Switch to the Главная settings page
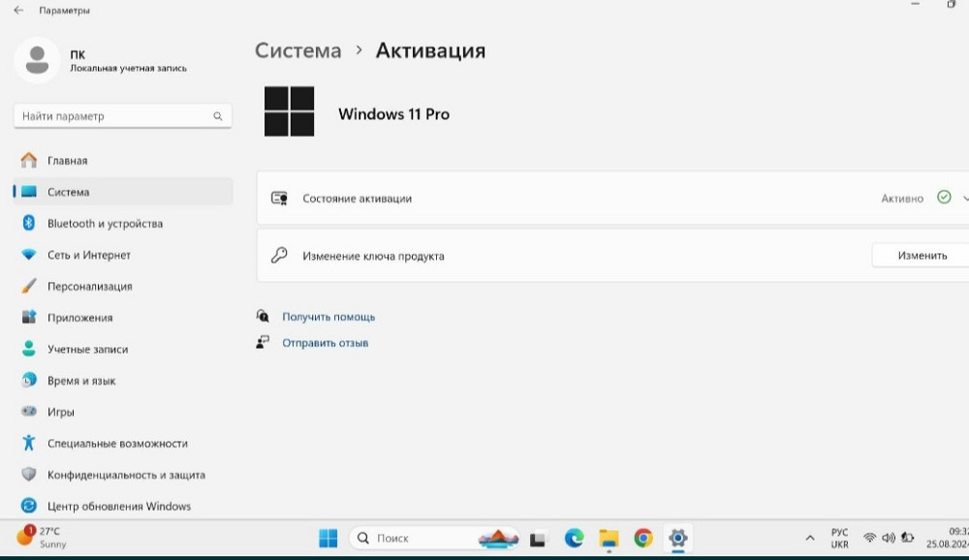Image resolution: width=969 pixels, height=560 pixels. coord(28,160)
